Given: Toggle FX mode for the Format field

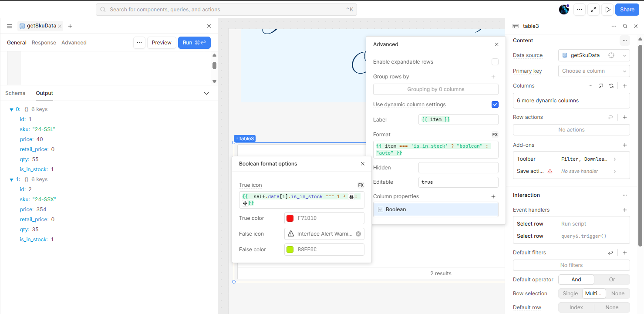Looking at the screenshot, I should 495,135.
